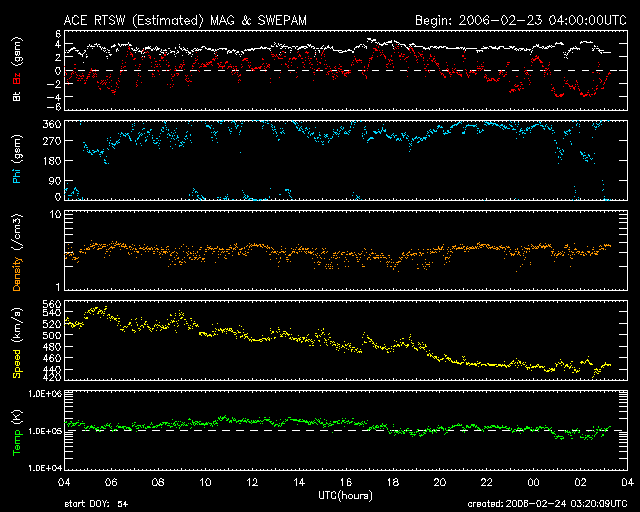Image resolution: width=640 pixels, height=512 pixels.
Task: Select the '480' speed tick label
Action: click(x=52, y=347)
